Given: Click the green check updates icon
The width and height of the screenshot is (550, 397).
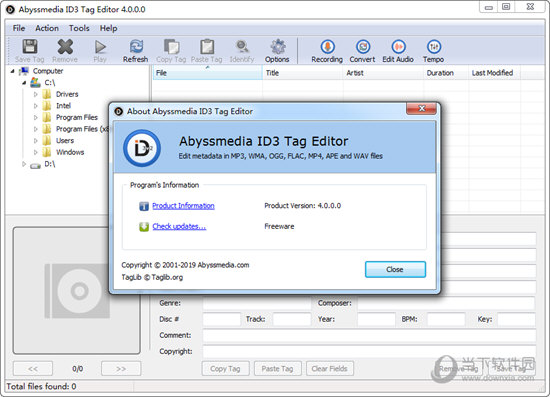Looking at the screenshot, I should coord(144,227).
